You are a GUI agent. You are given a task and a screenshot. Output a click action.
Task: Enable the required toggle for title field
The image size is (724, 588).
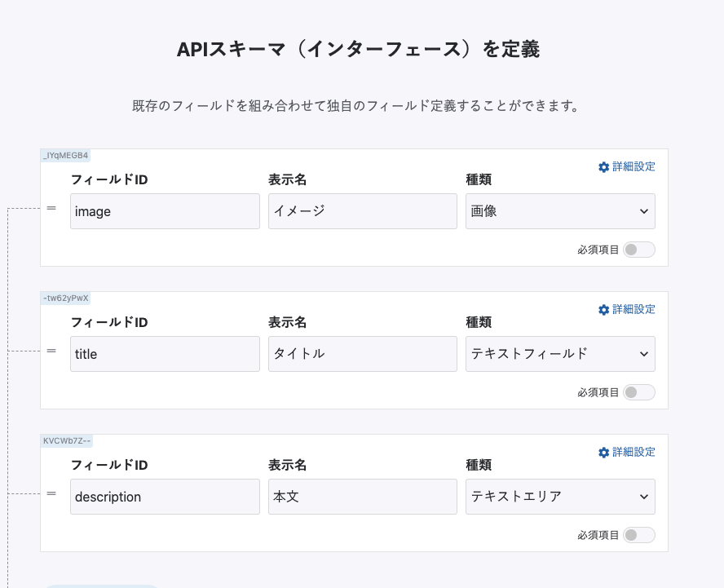click(638, 392)
